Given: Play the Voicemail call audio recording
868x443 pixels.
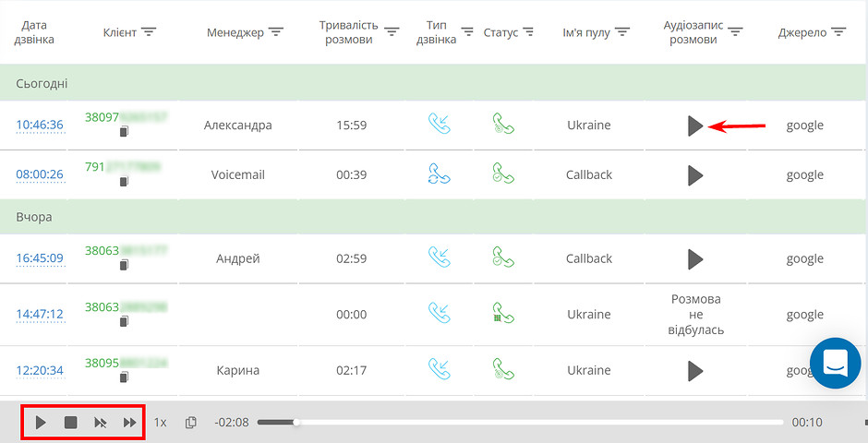Looking at the screenshot, I should coord(695,175).
